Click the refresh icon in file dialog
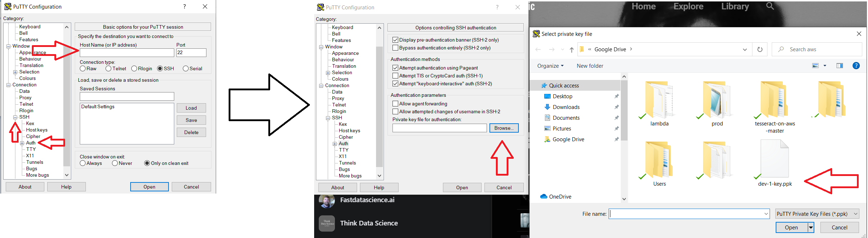The height and width of the screenshot is (238, 868). [760, 49]
